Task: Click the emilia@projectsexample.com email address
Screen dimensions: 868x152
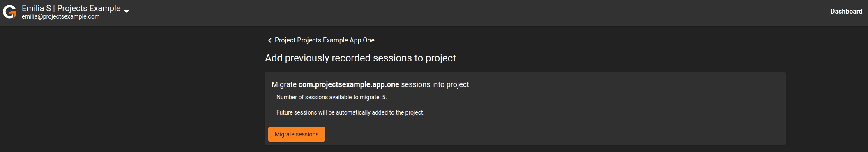Action: click(x=61, y=17)
